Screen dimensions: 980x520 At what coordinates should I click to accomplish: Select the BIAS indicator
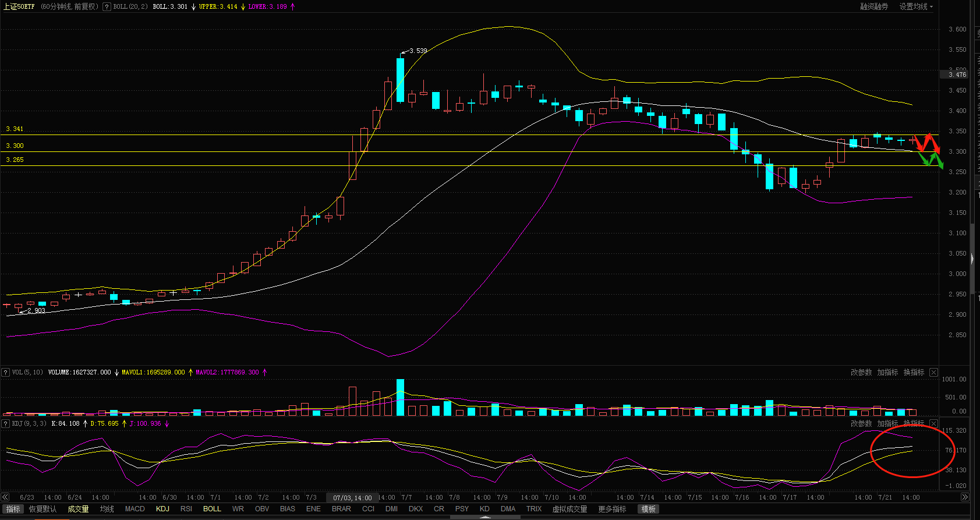288,509
